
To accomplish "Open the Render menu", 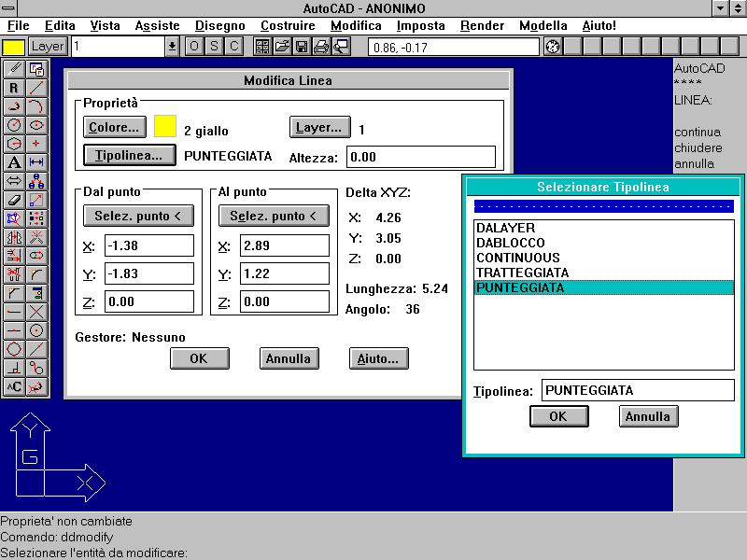I will pos(482,26).
